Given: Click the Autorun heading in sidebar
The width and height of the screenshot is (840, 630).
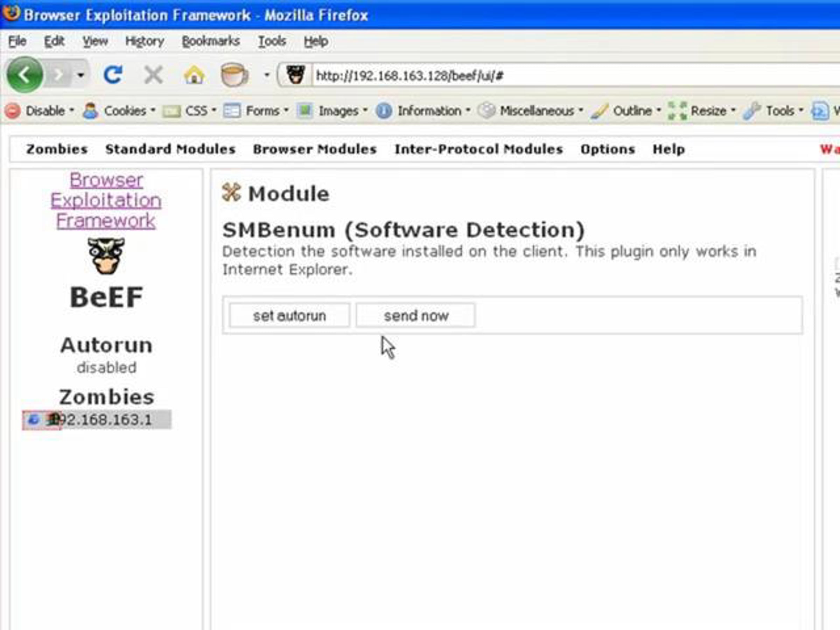Looking at the screenshot, I should [106, 345].
